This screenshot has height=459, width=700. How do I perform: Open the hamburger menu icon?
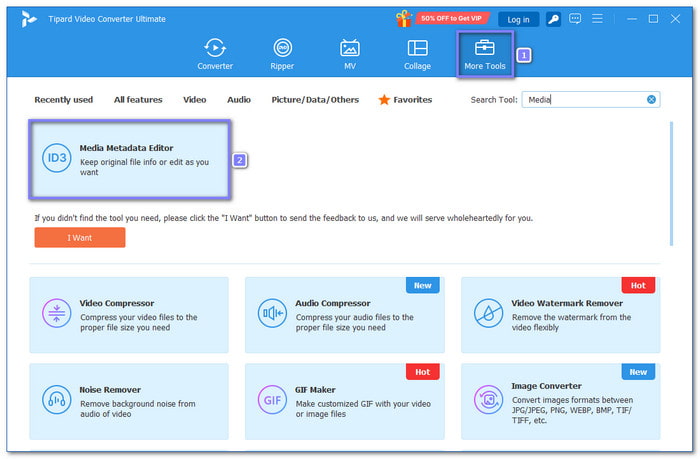597,19
